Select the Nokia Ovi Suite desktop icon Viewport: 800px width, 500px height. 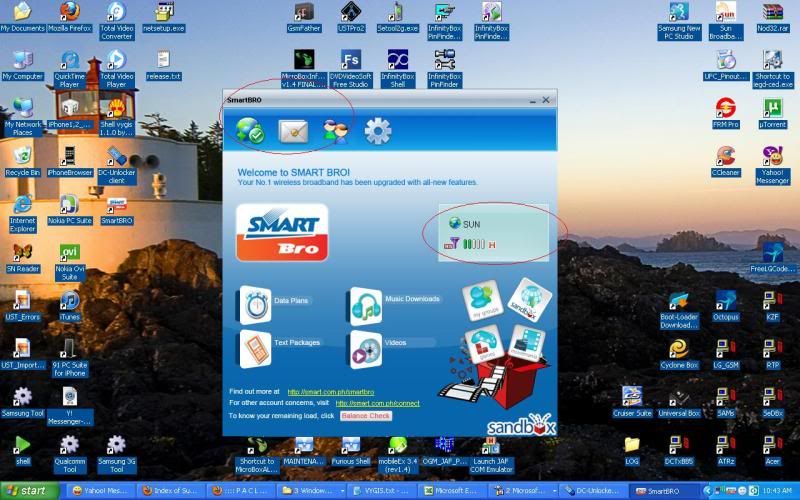coord(70,262)
